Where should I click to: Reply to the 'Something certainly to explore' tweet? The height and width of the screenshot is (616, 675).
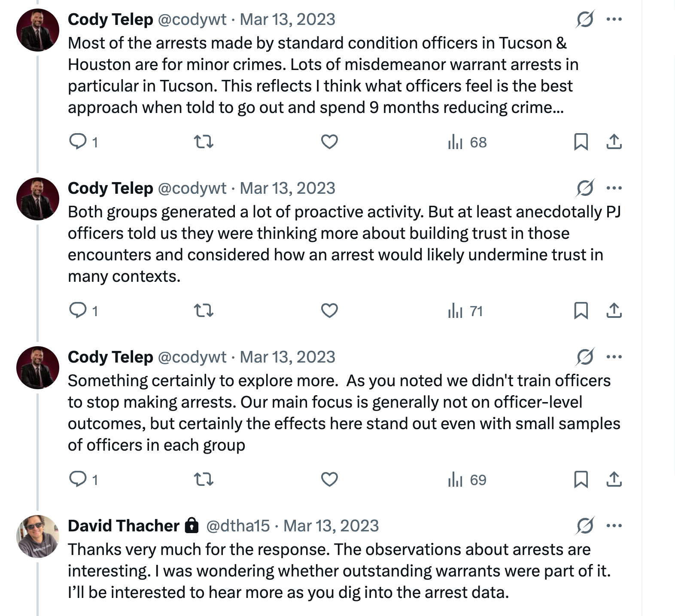78,479
